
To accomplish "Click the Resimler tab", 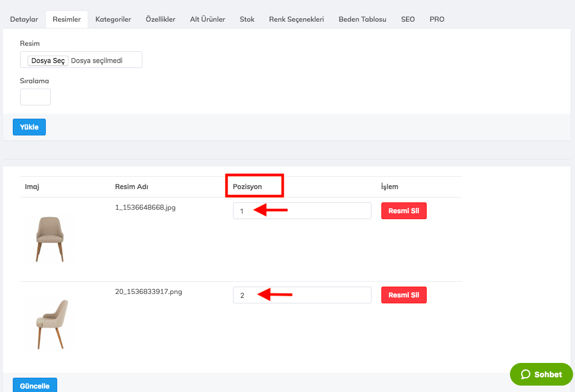I will [67, 19].
